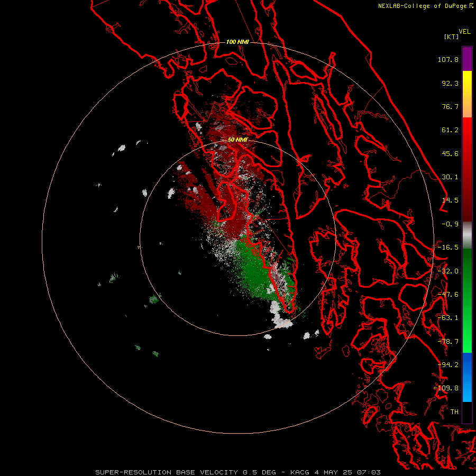Click the VEL legend title
The image size is (476, 476).
(464, 32)
